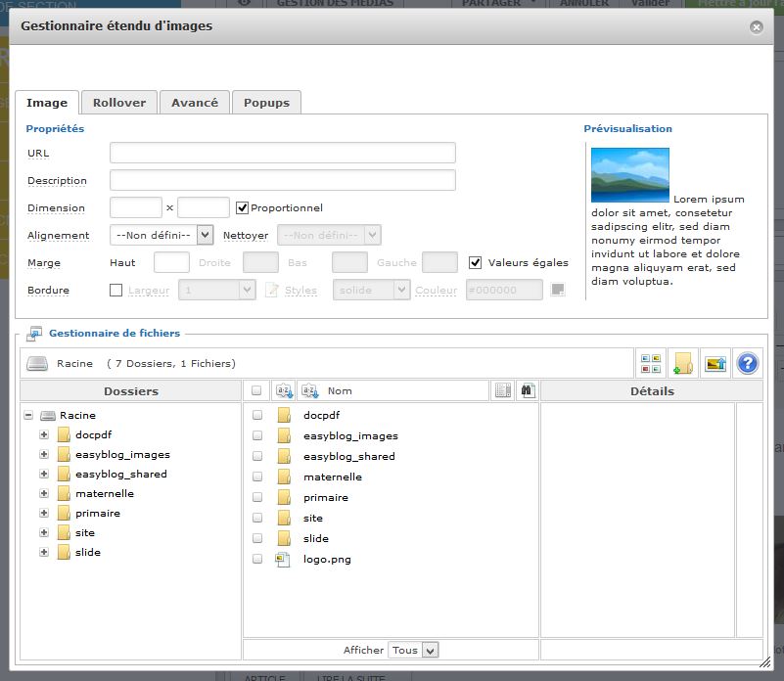Switch to the Rollover tab

click(x=119, y=103)
